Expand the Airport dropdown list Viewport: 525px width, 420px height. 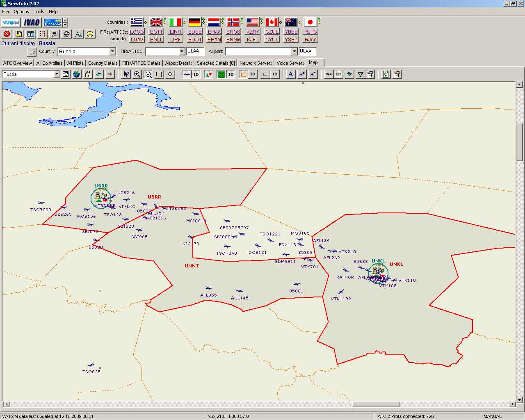[294, 51]
